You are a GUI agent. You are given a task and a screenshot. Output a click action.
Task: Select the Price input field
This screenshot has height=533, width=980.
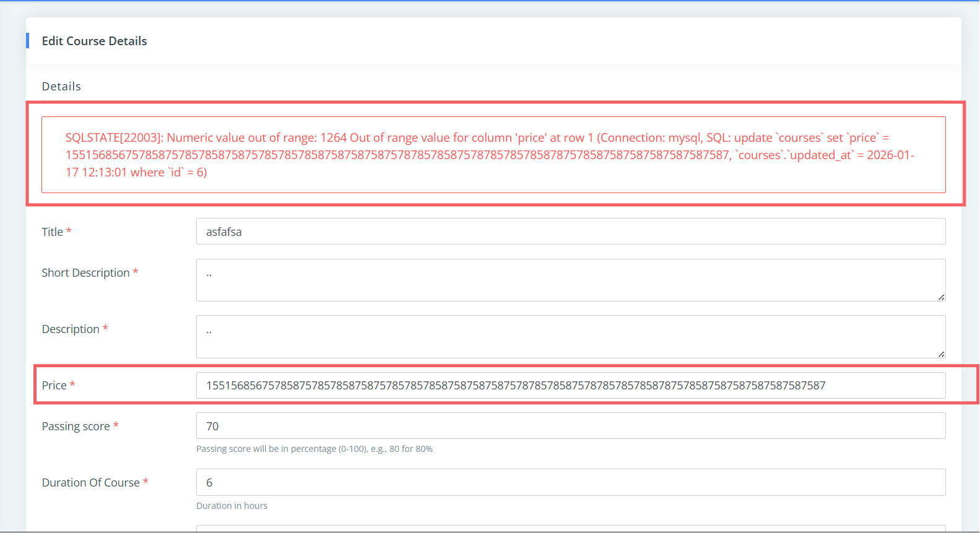tap(570, 385)
